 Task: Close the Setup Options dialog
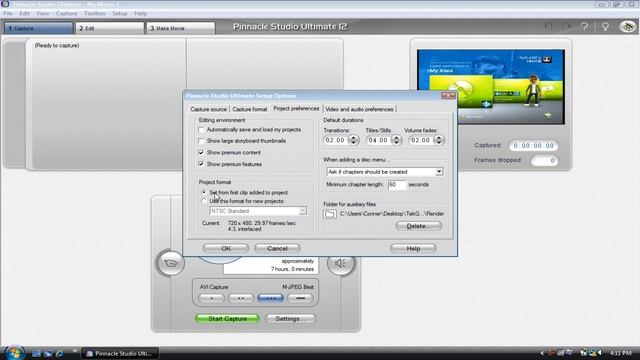click(448, 96)
